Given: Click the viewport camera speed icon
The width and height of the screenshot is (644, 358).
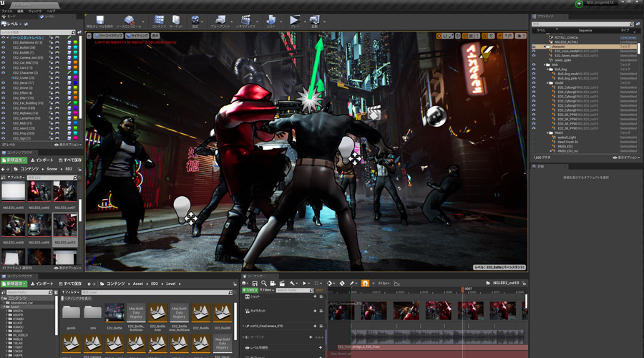Looking at the screenshot, I should (x=519, y=36).
